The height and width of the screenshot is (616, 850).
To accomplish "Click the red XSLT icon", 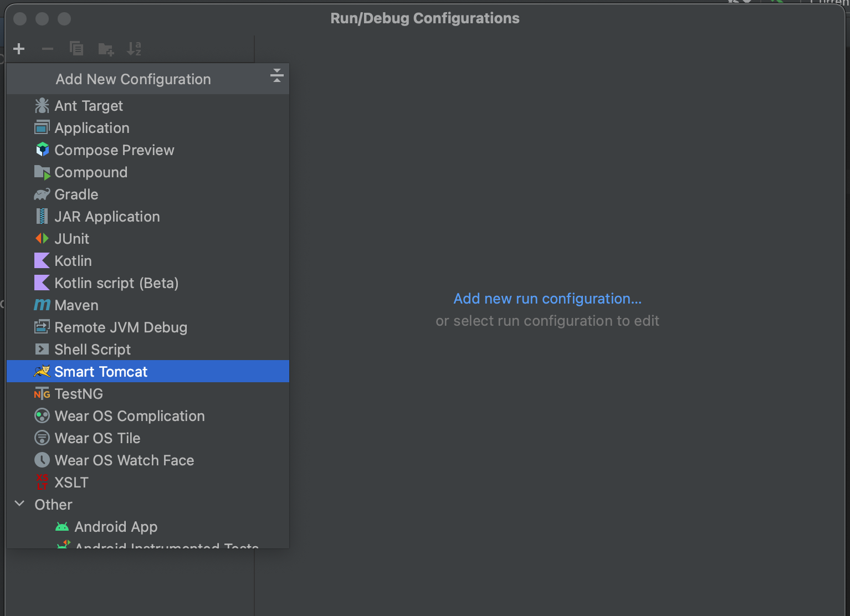I will point(42,481).
